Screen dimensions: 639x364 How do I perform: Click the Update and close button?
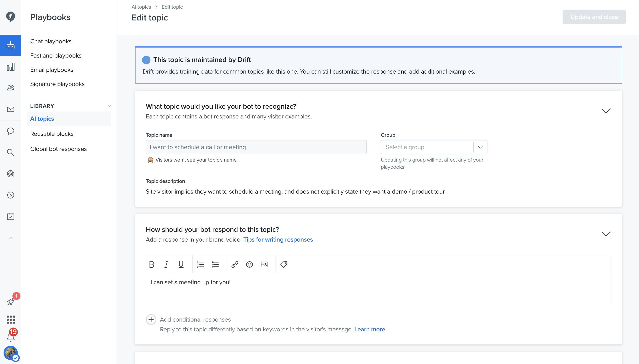click(594, 17)
